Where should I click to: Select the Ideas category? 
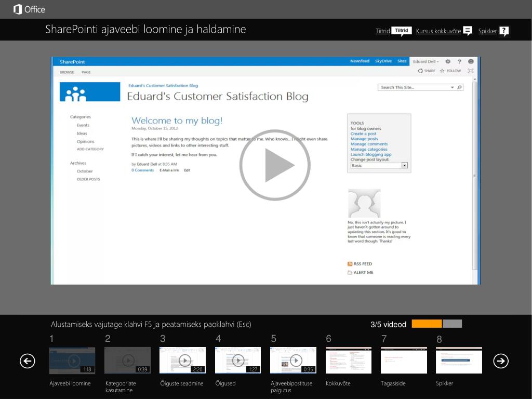coord(82,134)
